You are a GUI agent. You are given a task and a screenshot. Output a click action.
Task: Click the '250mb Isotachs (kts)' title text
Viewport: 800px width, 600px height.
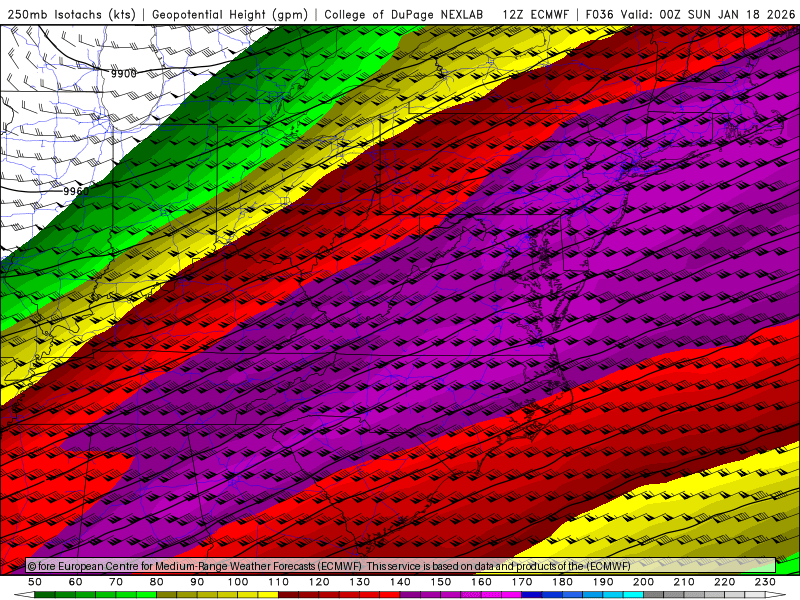72,14
